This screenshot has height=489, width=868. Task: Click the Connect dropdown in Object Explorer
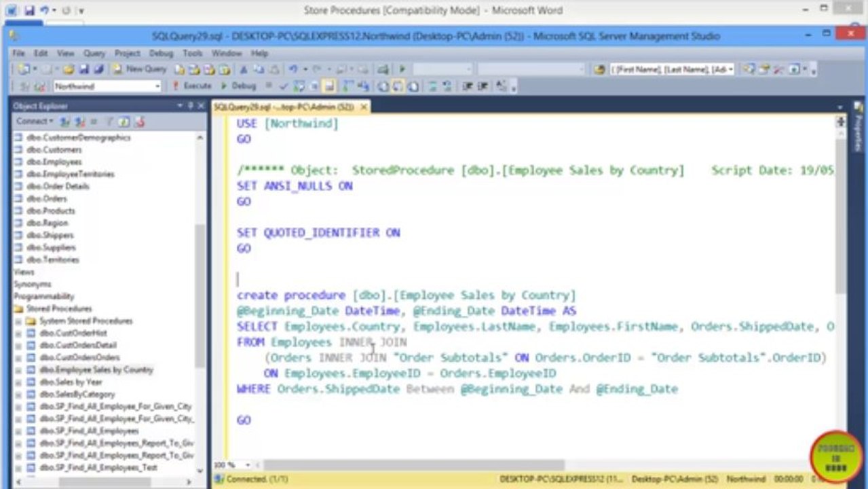click(x=35, y=122)
